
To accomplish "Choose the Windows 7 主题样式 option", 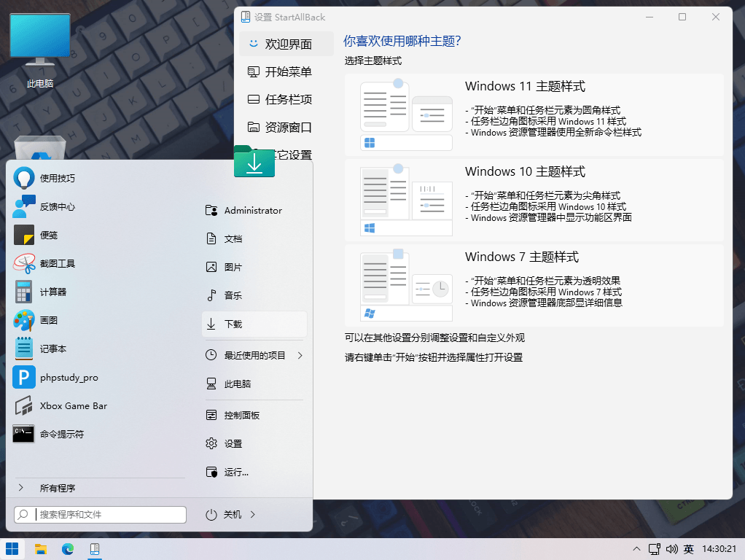I will pyautogui.click(x=534, y=285).
